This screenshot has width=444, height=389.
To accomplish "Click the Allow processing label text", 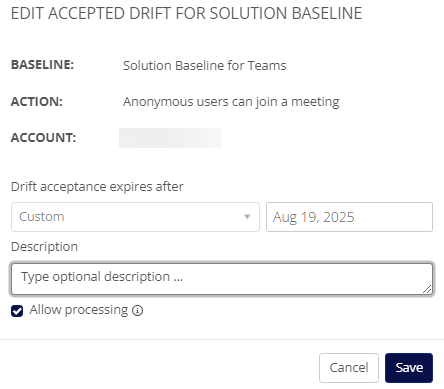I will (x=79, y=310).
